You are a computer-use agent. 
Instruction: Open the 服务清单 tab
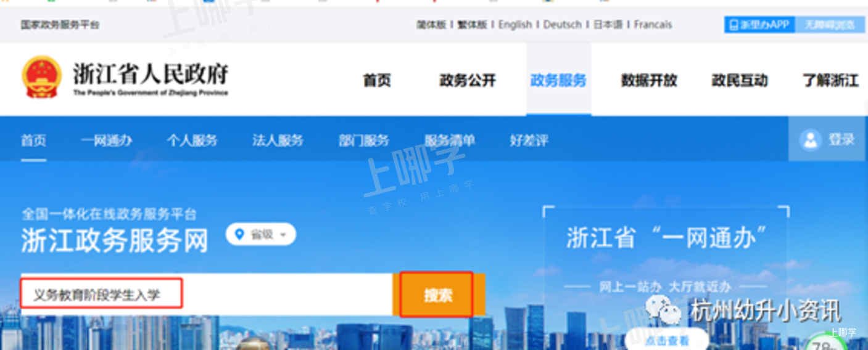[x=450, y=140]
